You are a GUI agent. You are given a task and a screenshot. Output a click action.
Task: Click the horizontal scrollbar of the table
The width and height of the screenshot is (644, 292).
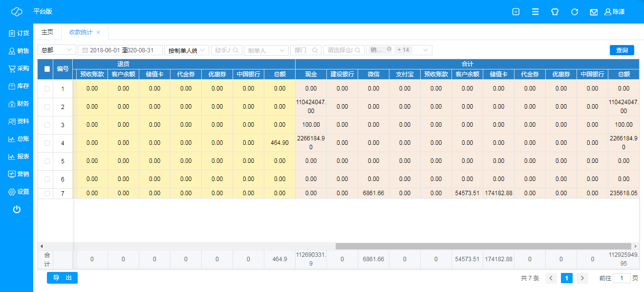(x=483, y=246)
